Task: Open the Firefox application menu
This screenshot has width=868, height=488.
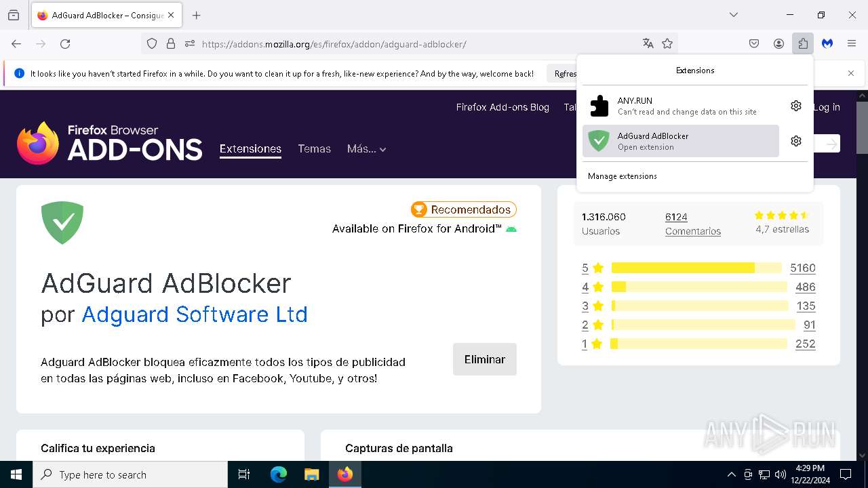Action: pyautogui.click(x=852, y=43)
